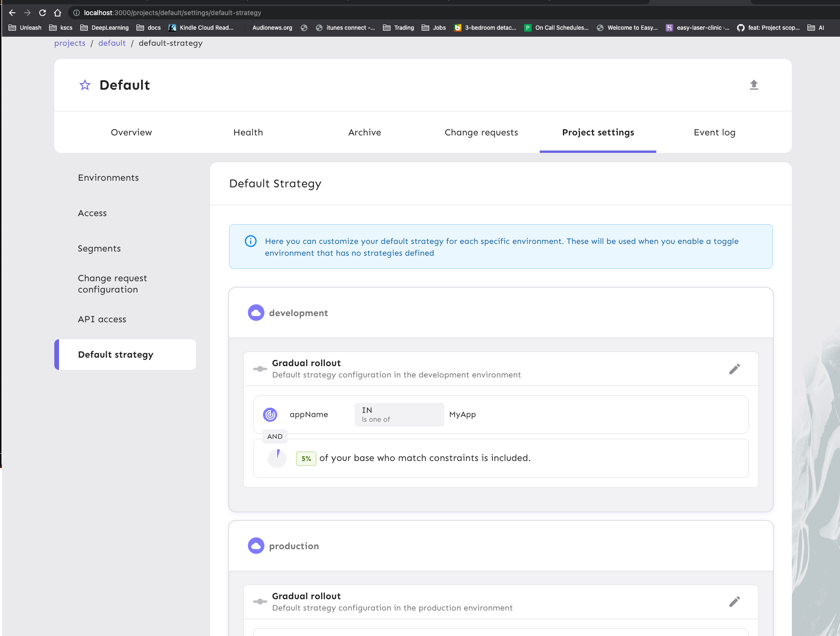
Task: Click the IN is one of operator chip
Action: tap(399, 415)
